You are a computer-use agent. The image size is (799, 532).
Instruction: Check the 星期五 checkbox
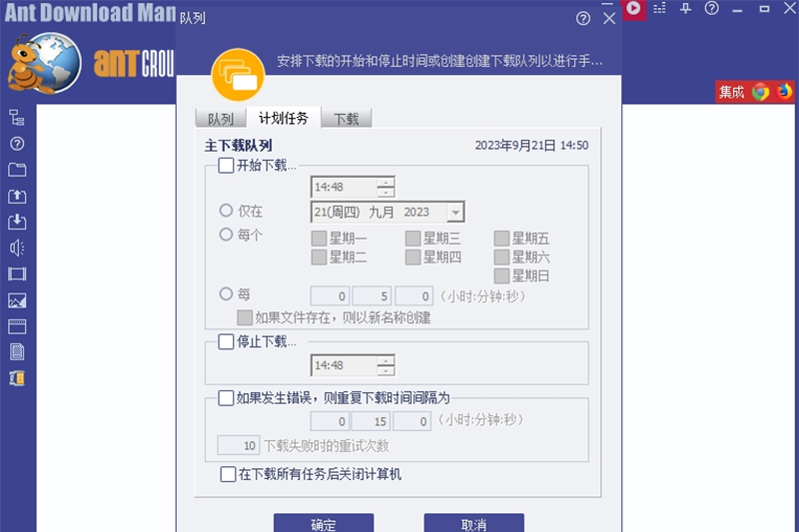tap(502, 239)
